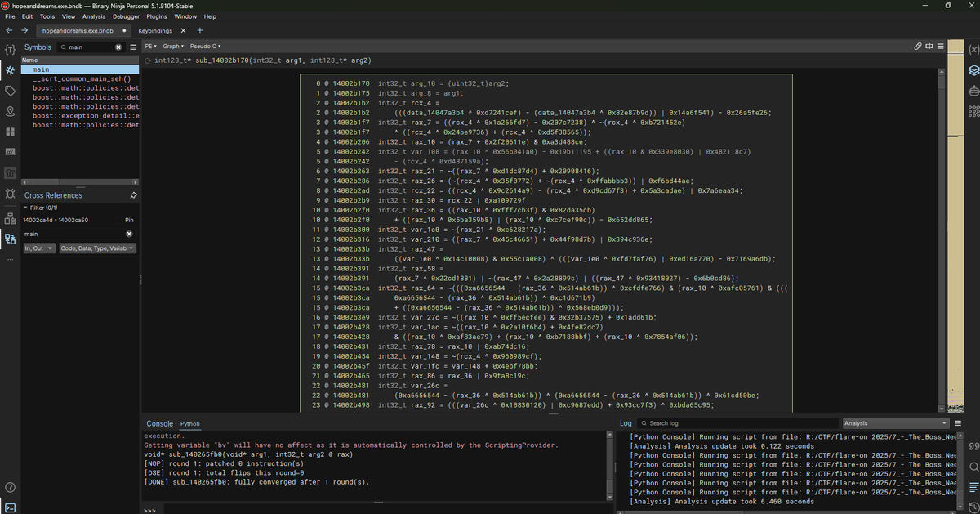The image size is (980, 514).
Task: Open the Plugins menu
Action: [157, 16]
